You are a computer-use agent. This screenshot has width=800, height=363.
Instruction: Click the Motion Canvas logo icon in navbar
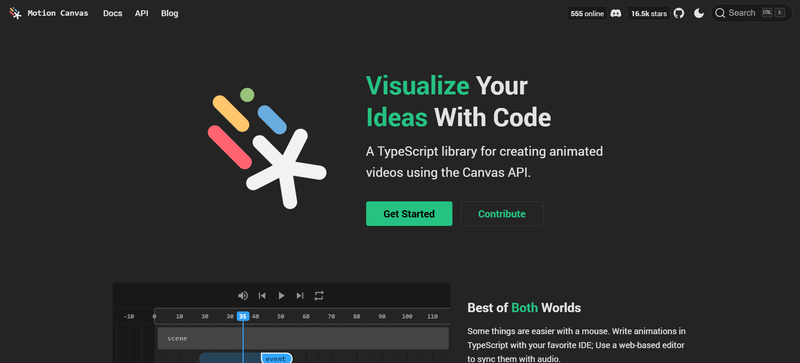point(16,13)
